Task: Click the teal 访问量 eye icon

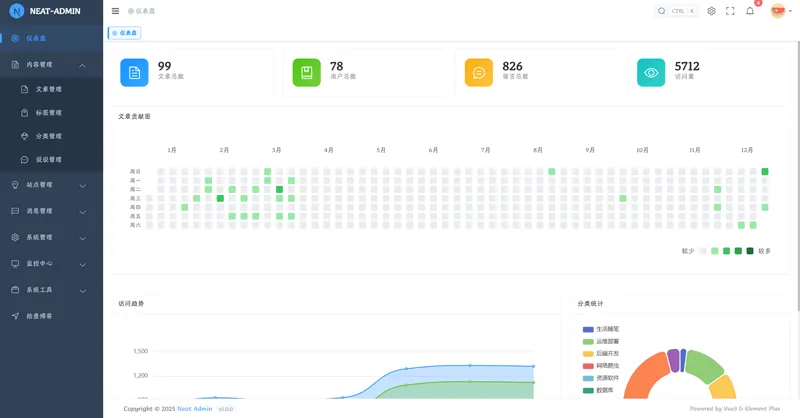Action: 651,72
